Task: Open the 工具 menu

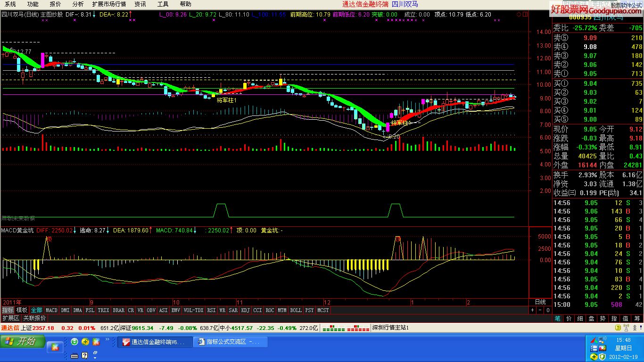Action: click(x=163, y=4)
